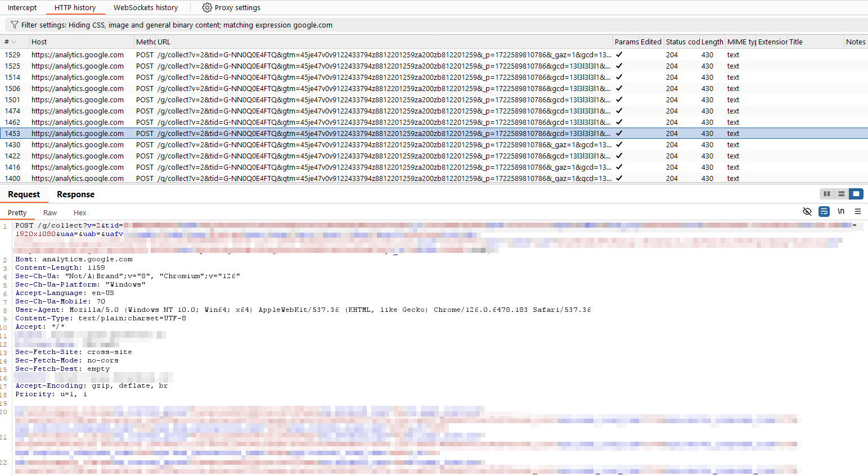
Task: Click the URL cell in row 1529
Action: point(384,55)
